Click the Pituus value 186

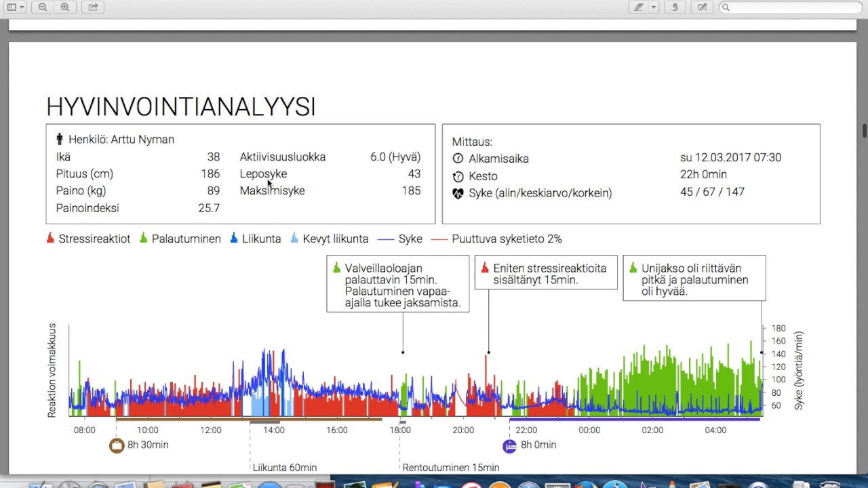tap(210, 174)
